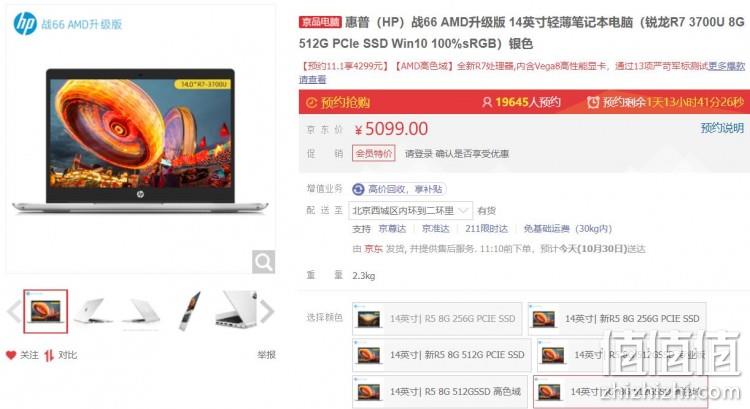Expand the 更多爆款 promotion link
The image size is (750, 409).
point(727,66)
